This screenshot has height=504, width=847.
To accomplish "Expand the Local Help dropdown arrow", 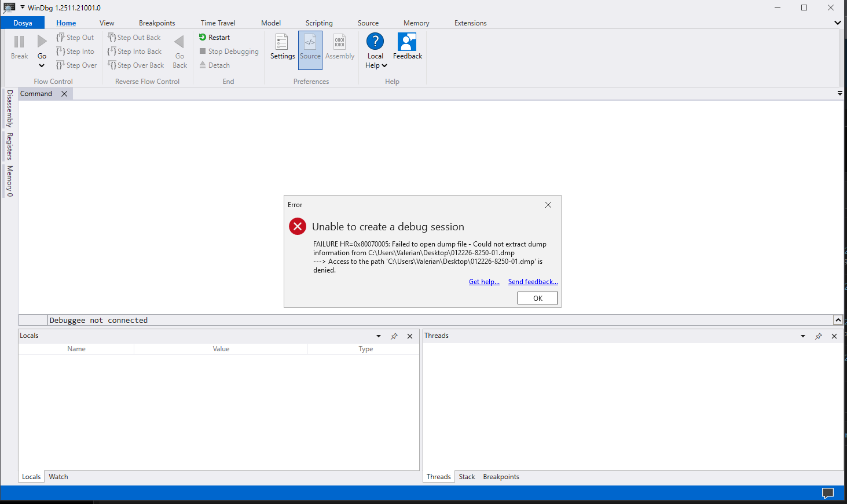I will tap(384, 65).
